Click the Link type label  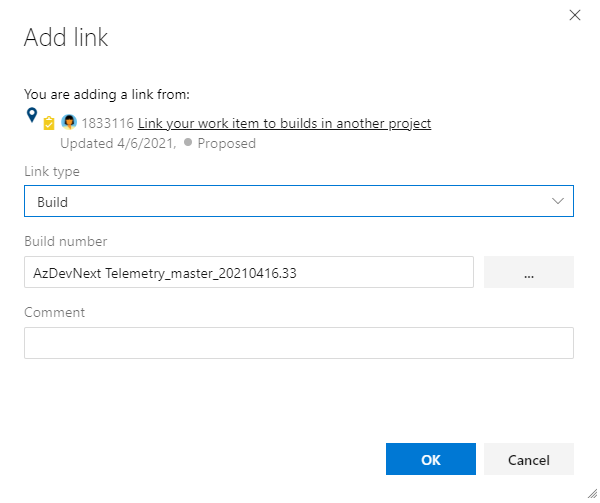52,171
